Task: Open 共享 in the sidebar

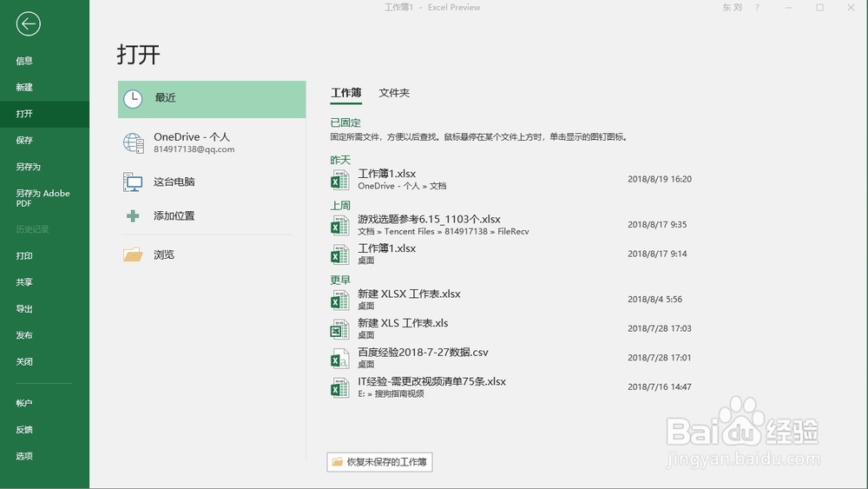Action: pos(24,282)
